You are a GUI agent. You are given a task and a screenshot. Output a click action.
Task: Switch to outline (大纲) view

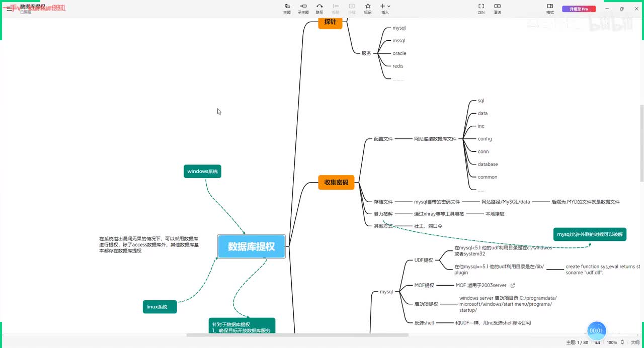tap(635, 342)
